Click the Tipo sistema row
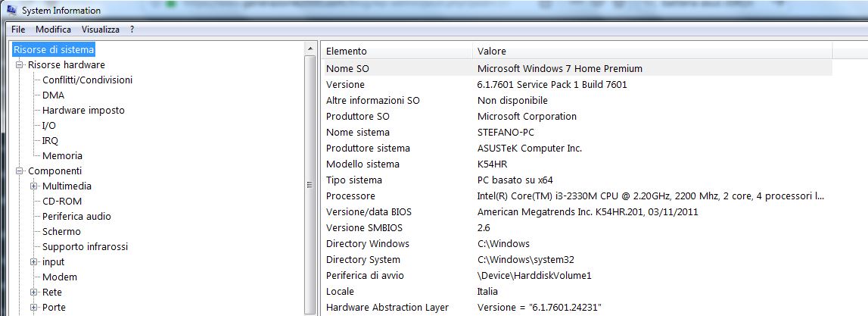The image size is (868, 316). pyautogui.click(x=577, y=180)
